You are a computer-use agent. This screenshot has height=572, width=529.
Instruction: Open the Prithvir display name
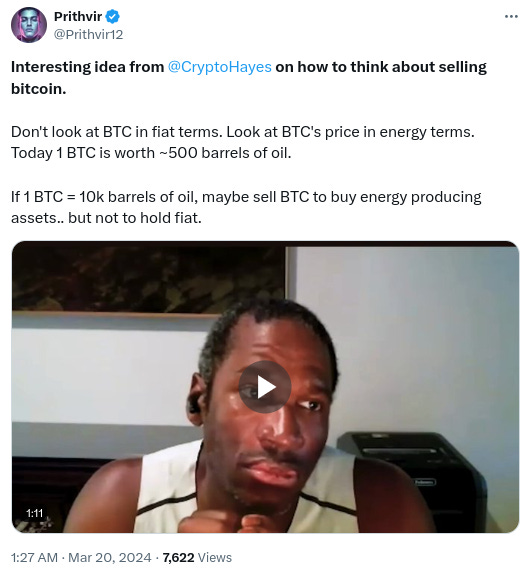(x=78, y=16)
